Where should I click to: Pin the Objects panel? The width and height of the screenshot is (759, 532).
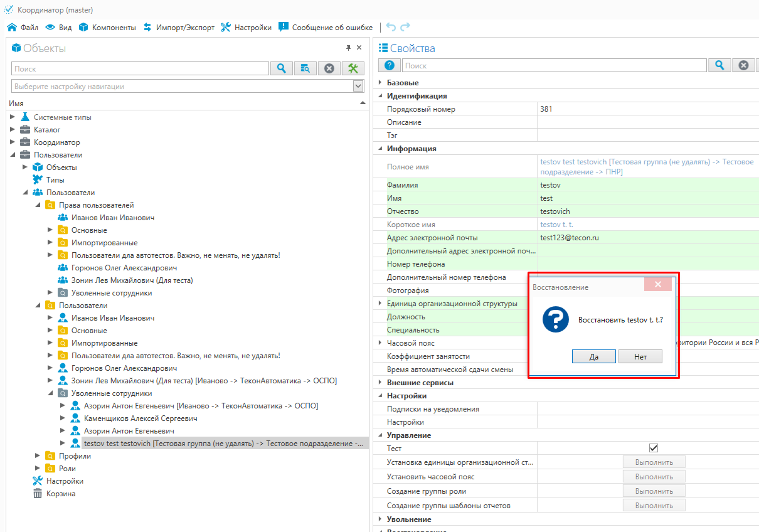coord(348,48)
